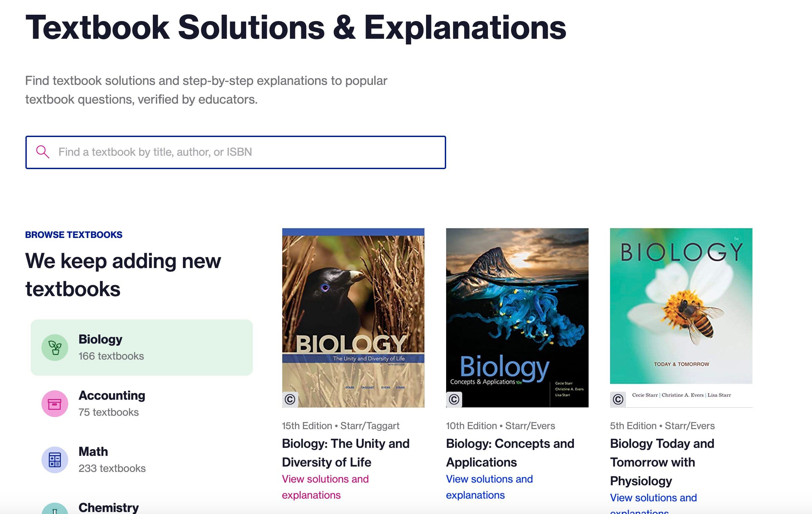The height and width of the screenshot is (514, 812).
Task: Select the Math calculator icon
Action: point(55,460)
